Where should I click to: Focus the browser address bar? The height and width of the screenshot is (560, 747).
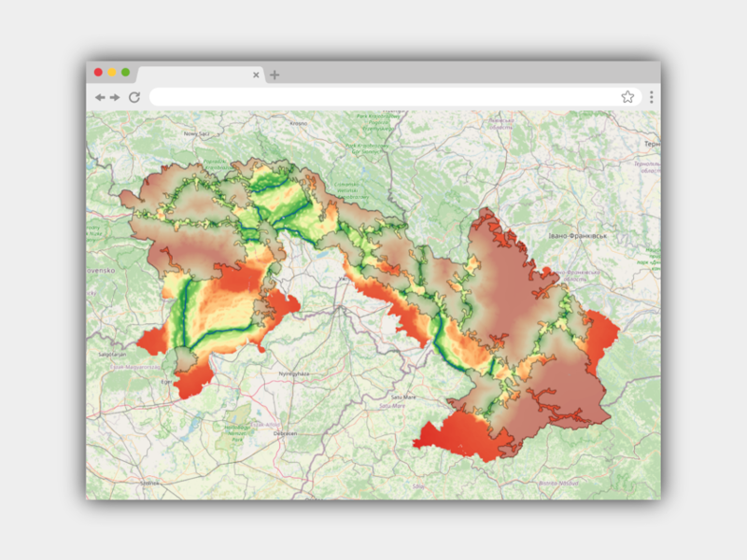coord(395,97)
